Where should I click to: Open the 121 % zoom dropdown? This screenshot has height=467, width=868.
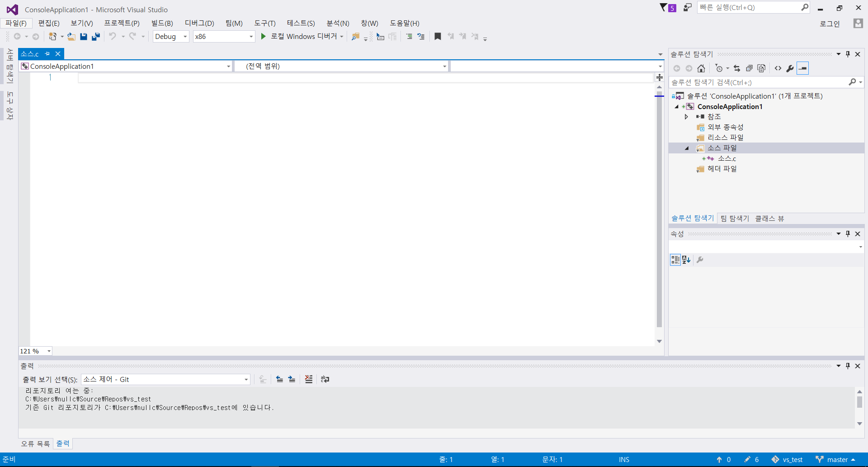click(x=36, y=351)
